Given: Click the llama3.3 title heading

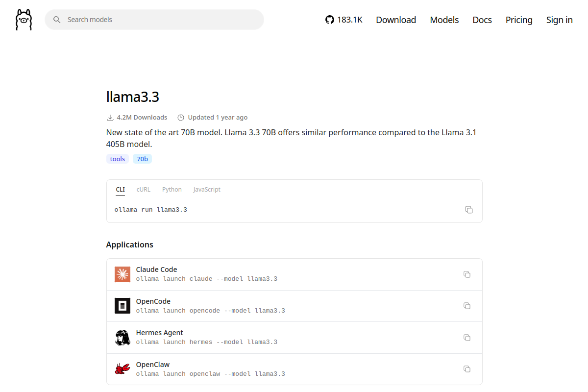Looking at the screenshot, I should 133,97.
